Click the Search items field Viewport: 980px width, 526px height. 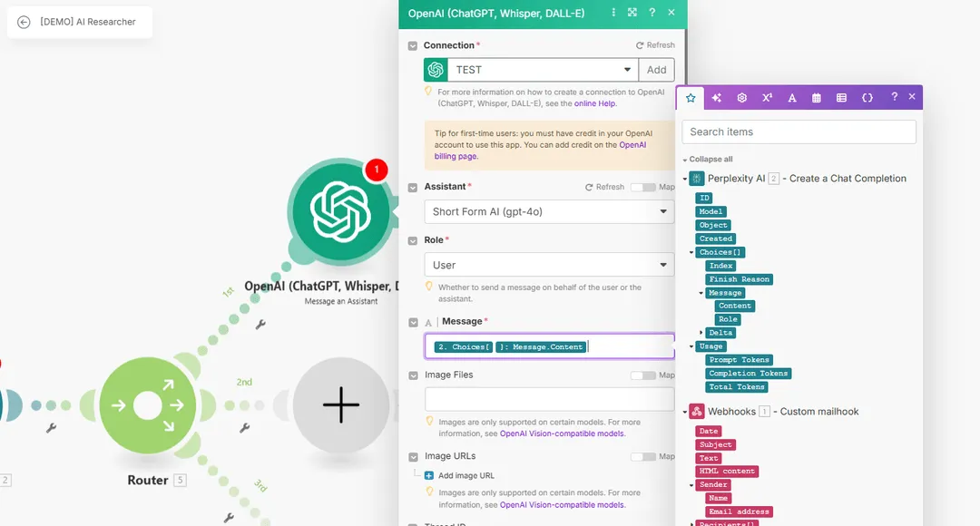pos(799,131)
